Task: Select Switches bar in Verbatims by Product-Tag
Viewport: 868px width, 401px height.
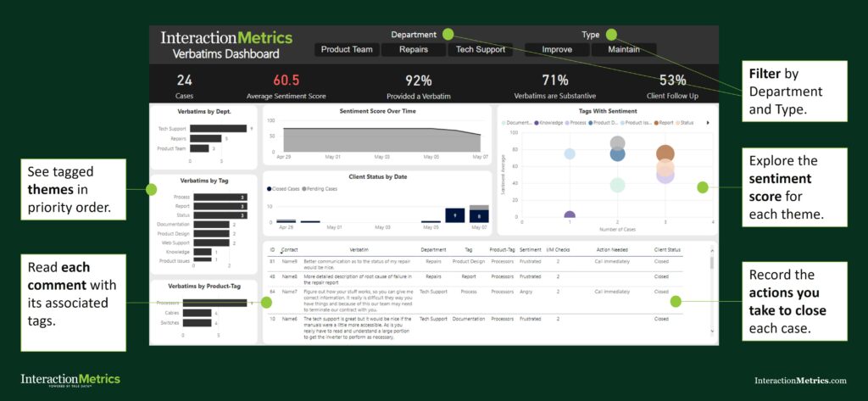Action: point(197,322)
